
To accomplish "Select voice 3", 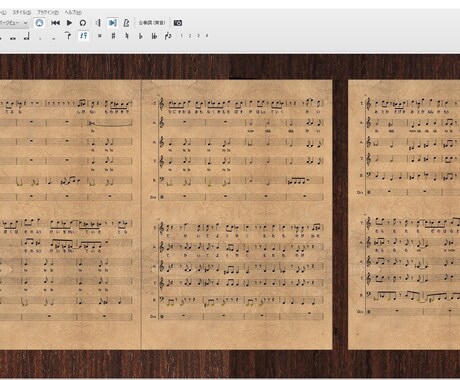I will click(x=198, y=36).
